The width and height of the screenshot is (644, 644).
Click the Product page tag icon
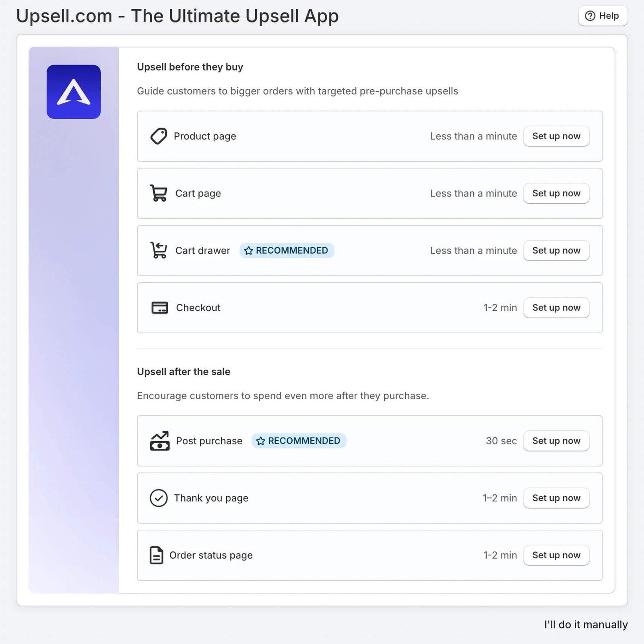click(159, 136)
